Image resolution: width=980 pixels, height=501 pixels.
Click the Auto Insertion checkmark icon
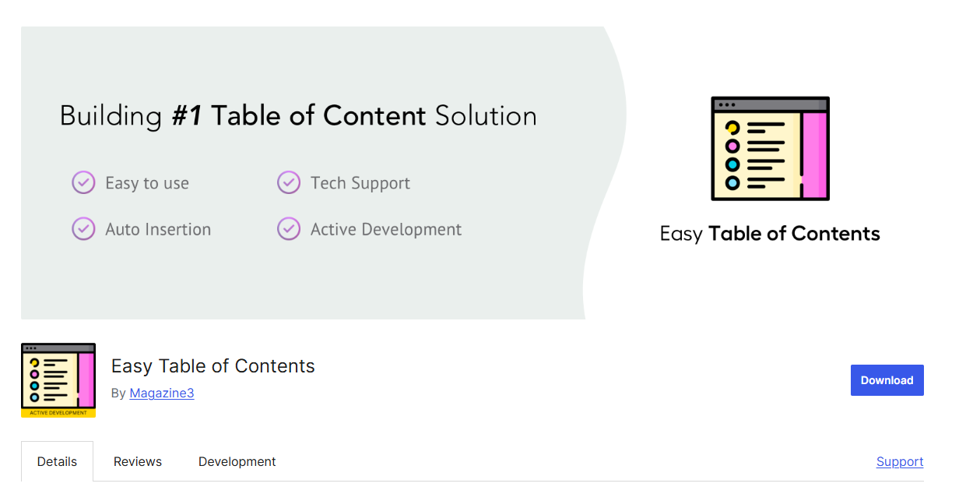(83, 229)
